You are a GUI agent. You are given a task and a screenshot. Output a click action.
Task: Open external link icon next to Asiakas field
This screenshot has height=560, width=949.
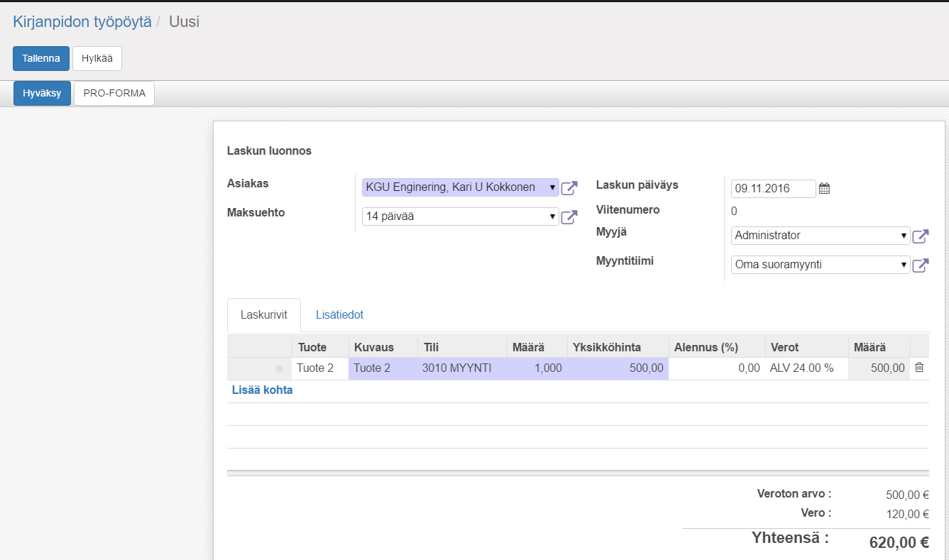(569, 188)
